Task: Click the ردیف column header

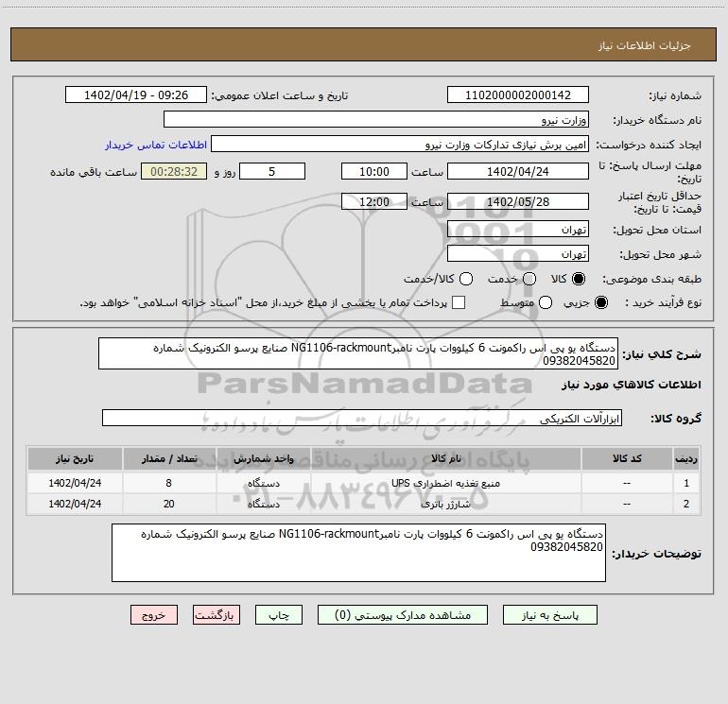Action: pos(686,458)
